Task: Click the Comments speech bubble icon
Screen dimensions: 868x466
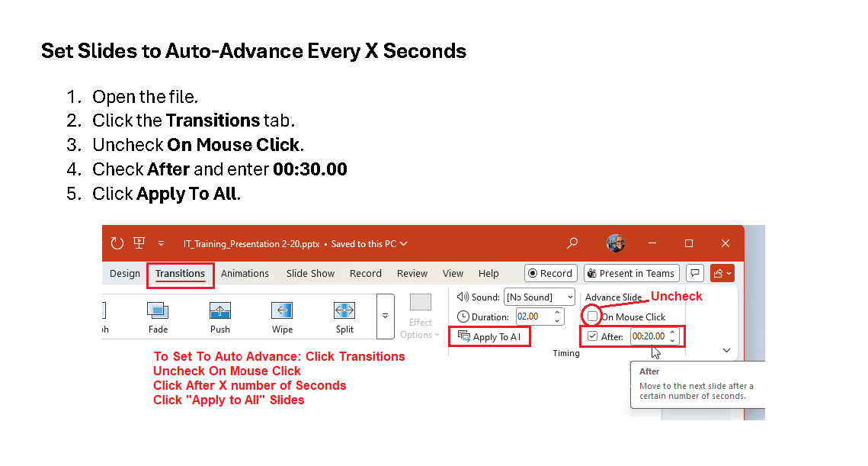Action: pyautogui.click(x=694, y=273)
